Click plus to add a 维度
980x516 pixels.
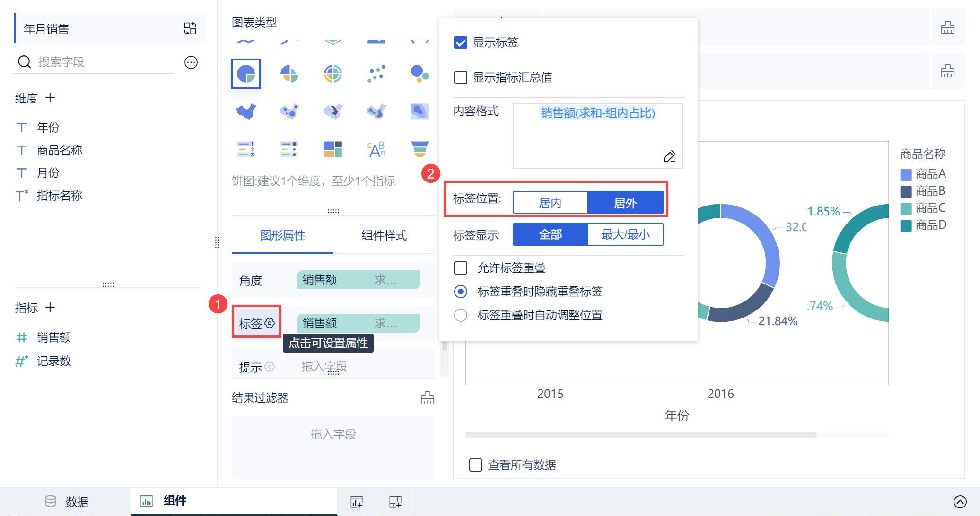click(50, 98)
